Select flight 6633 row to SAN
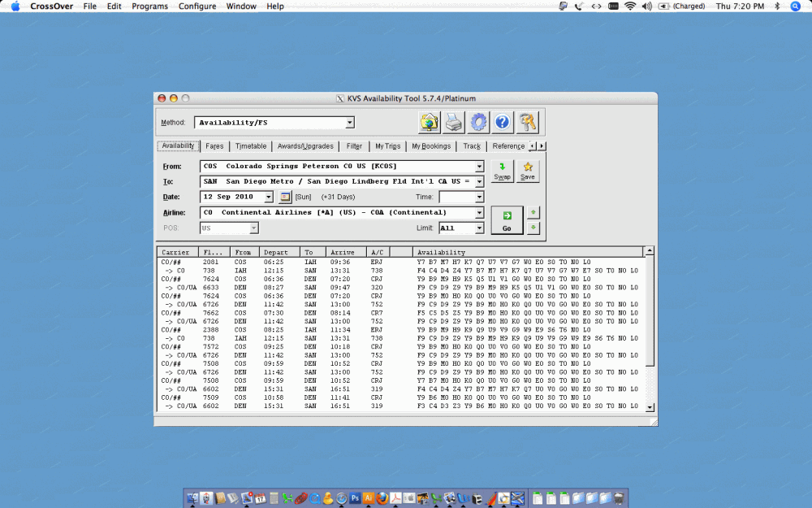This screenshot has width=812, height=508. [401, 288]
